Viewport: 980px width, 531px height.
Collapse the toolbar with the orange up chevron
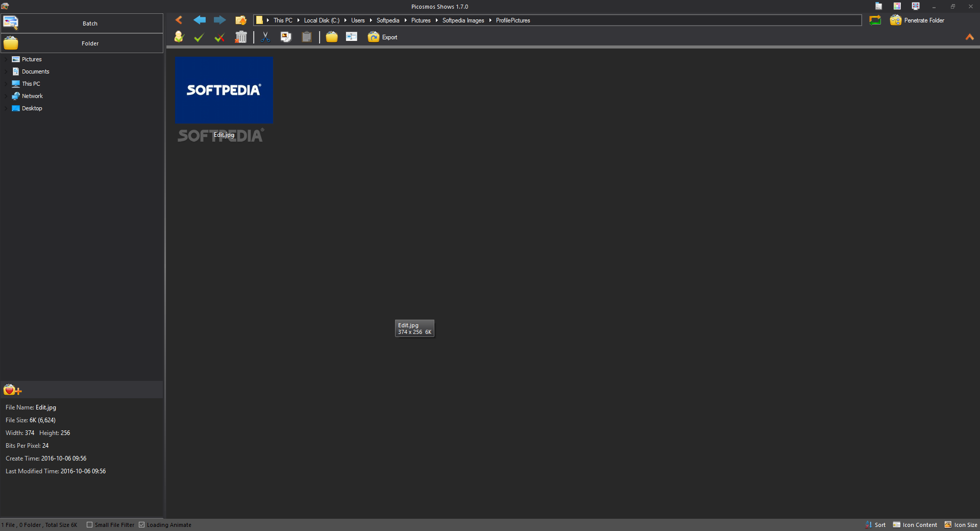[x=970, y=37]
